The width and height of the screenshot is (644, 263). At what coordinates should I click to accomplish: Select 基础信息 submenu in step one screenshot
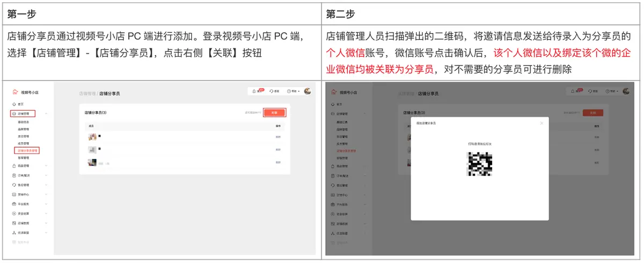[23, 122]
